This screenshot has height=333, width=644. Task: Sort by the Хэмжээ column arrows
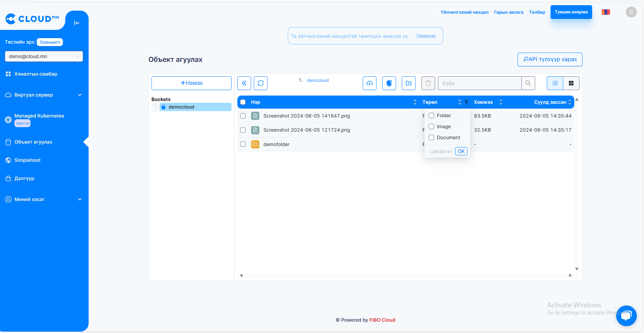click(x=501, y=102)
